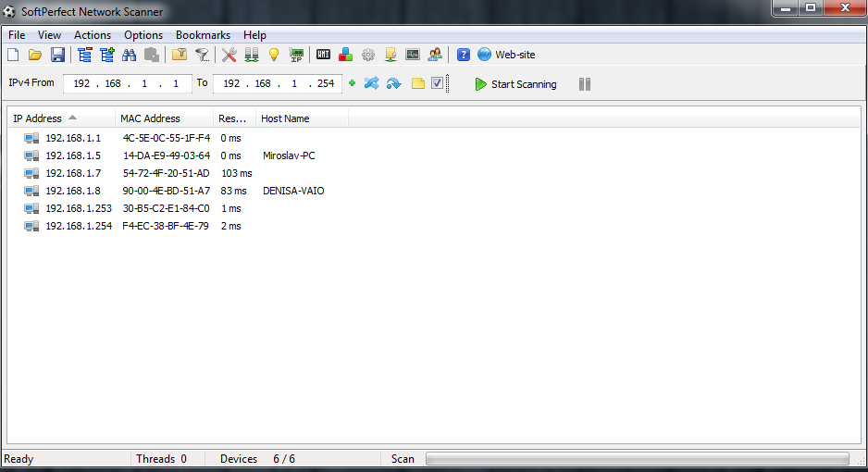Viewport: 868px width, 472px height.
Task: Click the yellow light bulb icon
Action: pos(274,55)
